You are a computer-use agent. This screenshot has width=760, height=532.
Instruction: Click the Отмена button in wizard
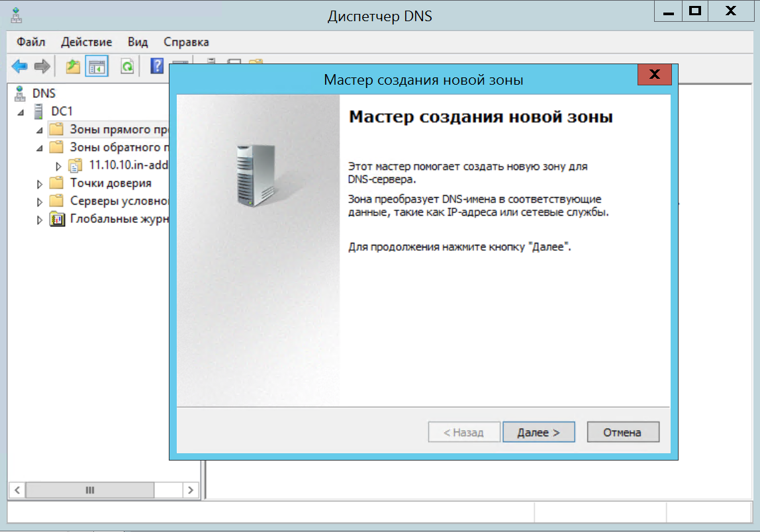(x=622, y=432)
